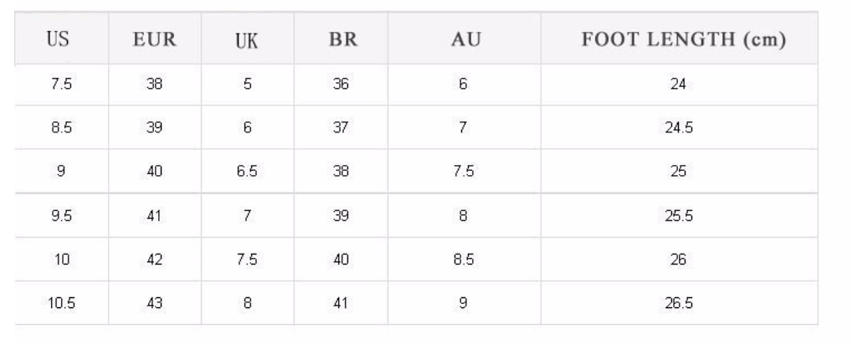Select the 8.5 cell in AU column

point(462,260)
